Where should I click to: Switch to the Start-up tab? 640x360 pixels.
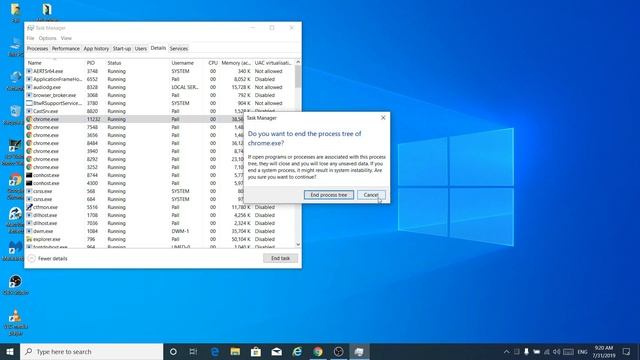(122, 49)
